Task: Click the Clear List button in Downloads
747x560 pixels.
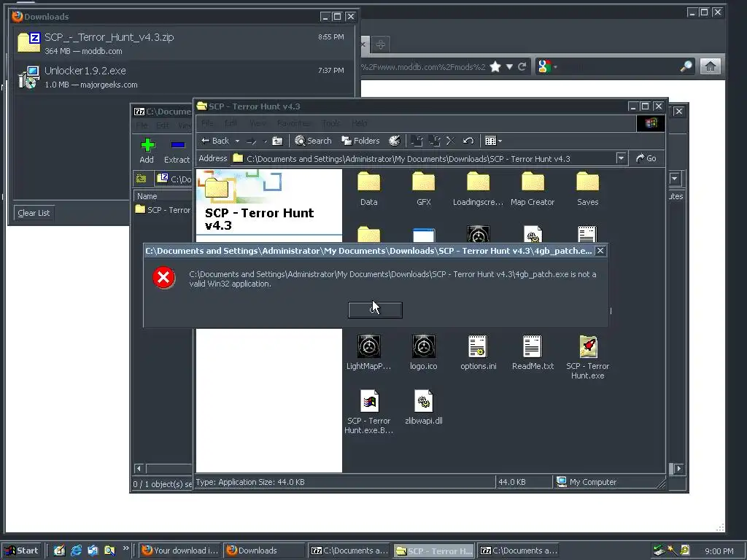Action: pyautogui.click(x=34, y=213)
